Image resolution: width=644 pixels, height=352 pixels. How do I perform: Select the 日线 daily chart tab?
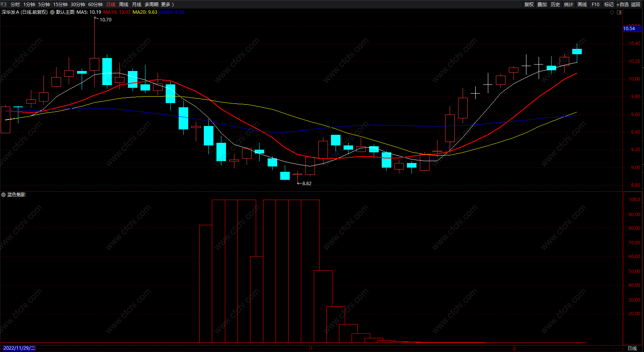pos(111,4)
